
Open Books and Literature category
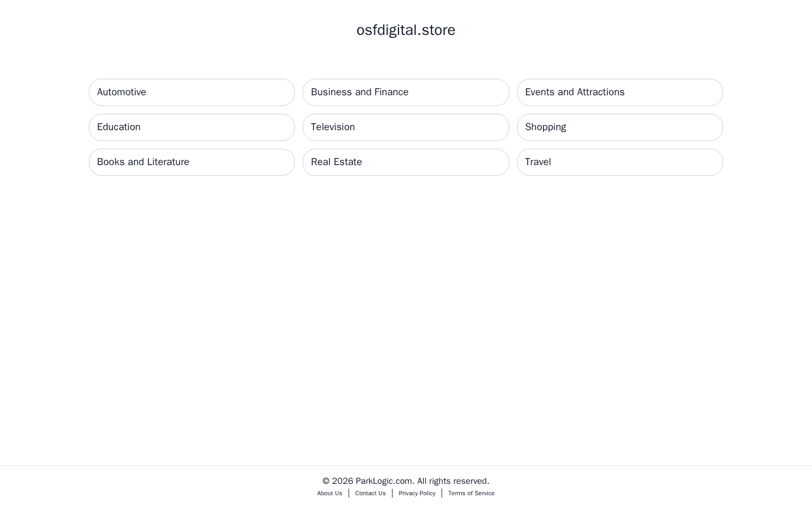point(192,162)
